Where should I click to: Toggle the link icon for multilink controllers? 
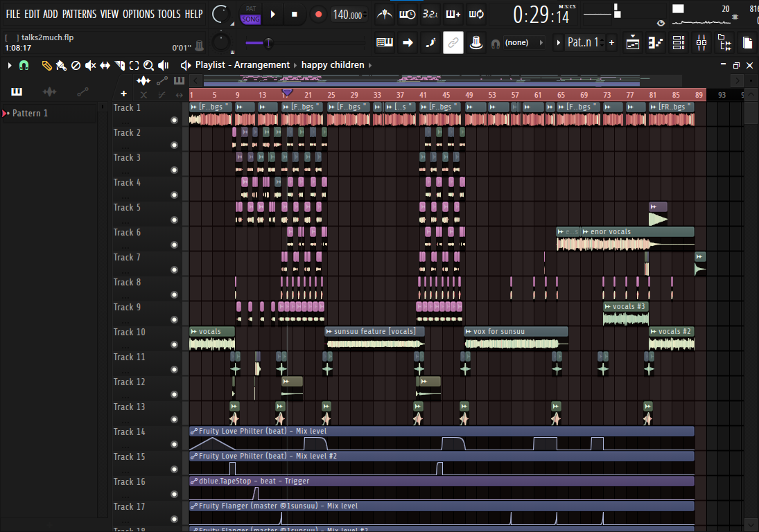(x=453, y=42)
